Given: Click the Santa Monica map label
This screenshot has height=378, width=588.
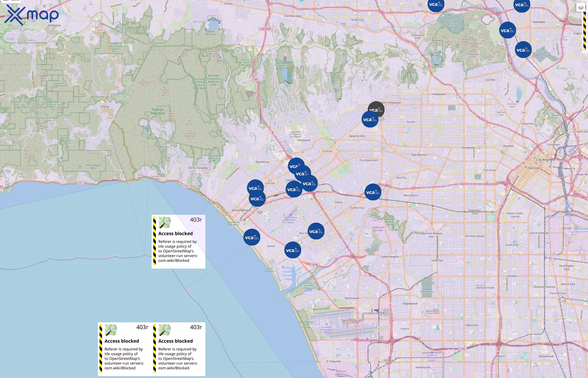Looking at the screenshot, I should tap(241, 210).
